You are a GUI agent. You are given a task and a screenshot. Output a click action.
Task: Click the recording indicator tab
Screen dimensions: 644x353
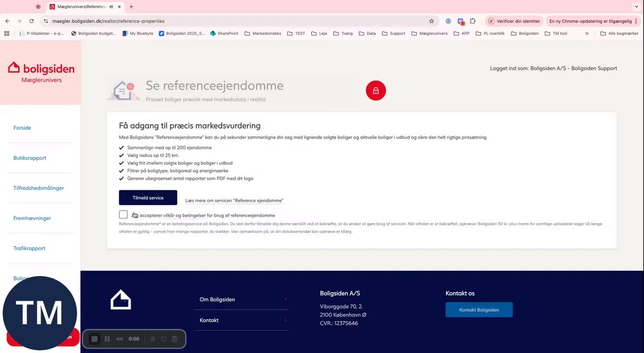coord(38,7)
